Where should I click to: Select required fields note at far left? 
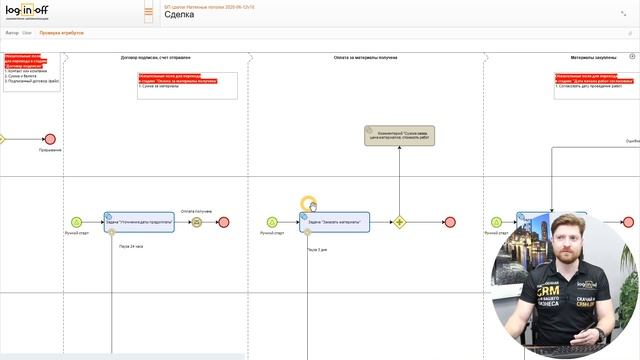pyautogui.click(x=32, y=72)
